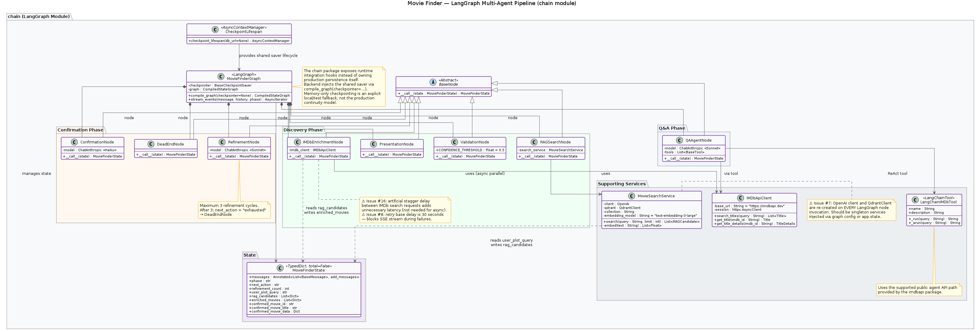Click the '-qdrant : QdrantClient' attribute
This screenshot has width=980, height=332.
click(x=622, y=208)
